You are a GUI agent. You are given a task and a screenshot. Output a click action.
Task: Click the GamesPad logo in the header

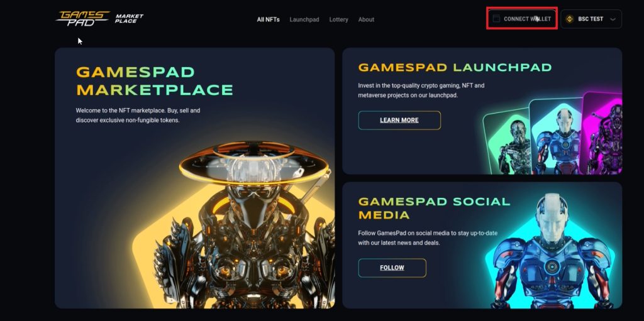(84, 18)
